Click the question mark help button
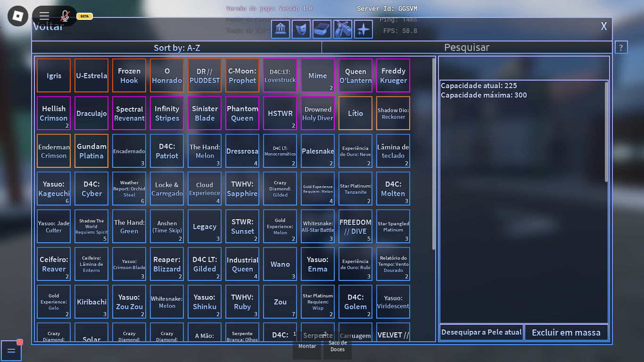The height and width of the screenshot is (362, 644). (621, 47)
